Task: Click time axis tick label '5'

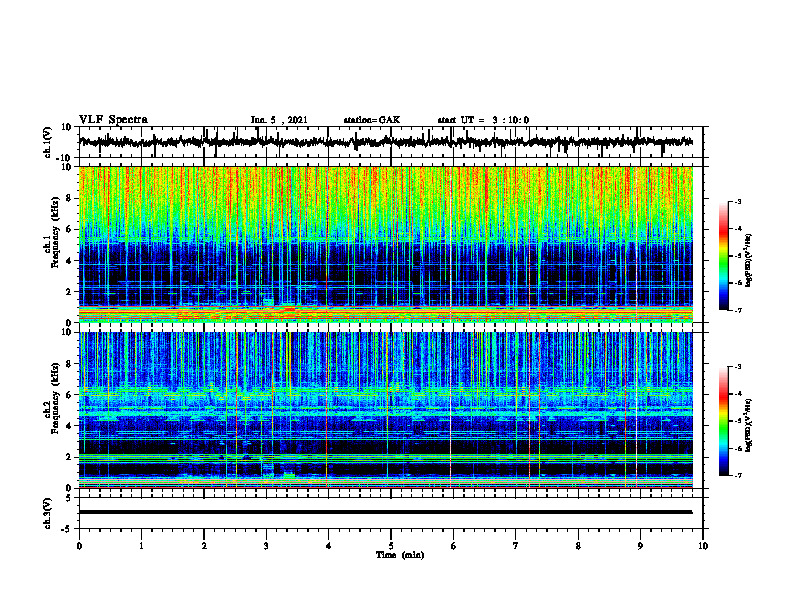Action: tap(391, 546)
